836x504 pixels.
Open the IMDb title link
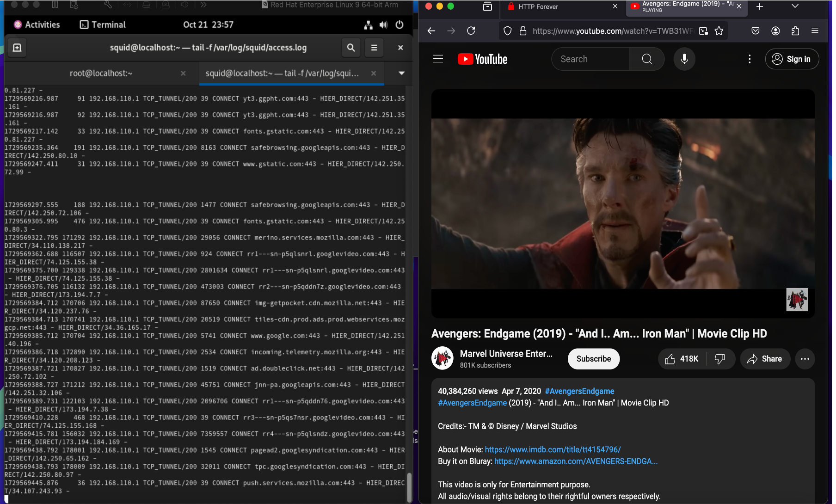click(x=553, y=449)
